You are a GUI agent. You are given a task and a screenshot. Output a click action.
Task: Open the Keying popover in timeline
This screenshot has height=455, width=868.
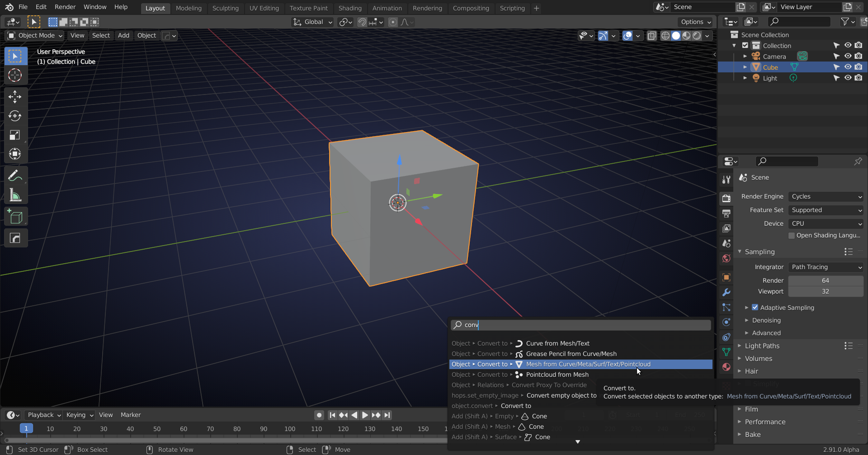click(80, 415)
